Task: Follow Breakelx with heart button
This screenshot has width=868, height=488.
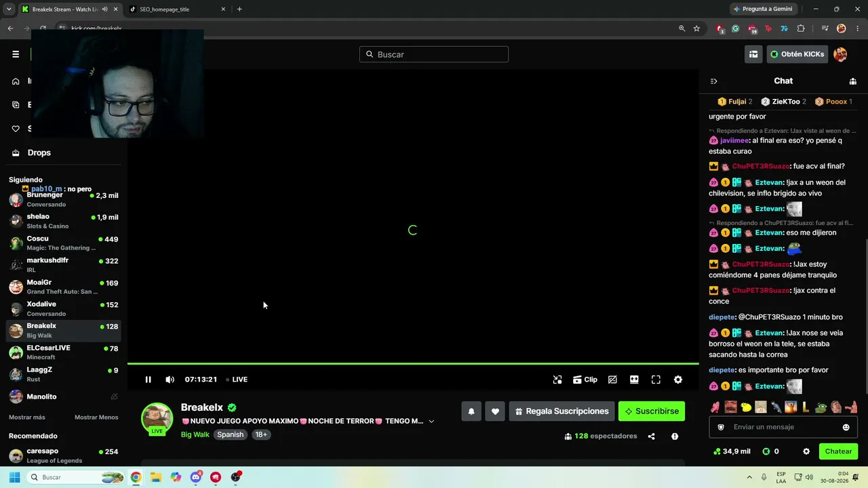Action: point(495,411)
